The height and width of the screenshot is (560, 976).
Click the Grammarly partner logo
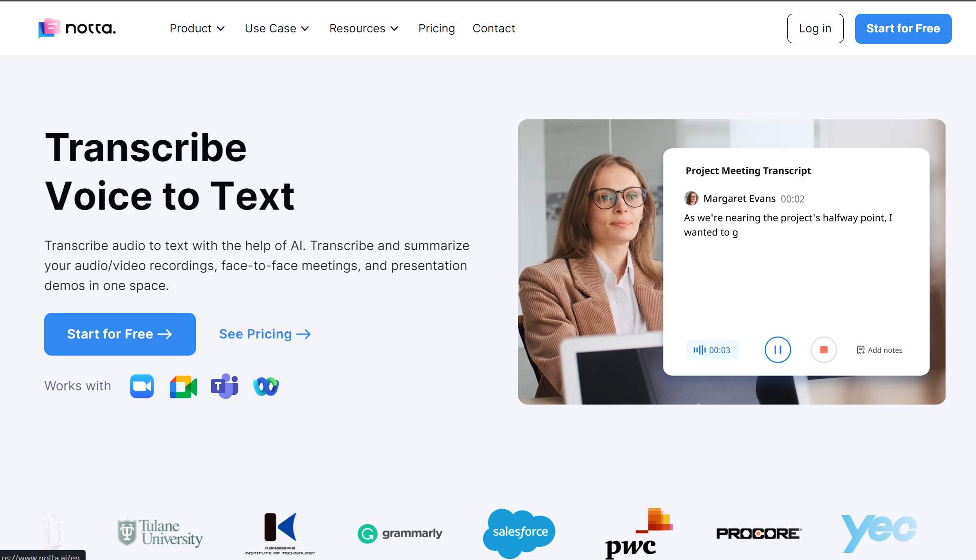tap(400, 533)
